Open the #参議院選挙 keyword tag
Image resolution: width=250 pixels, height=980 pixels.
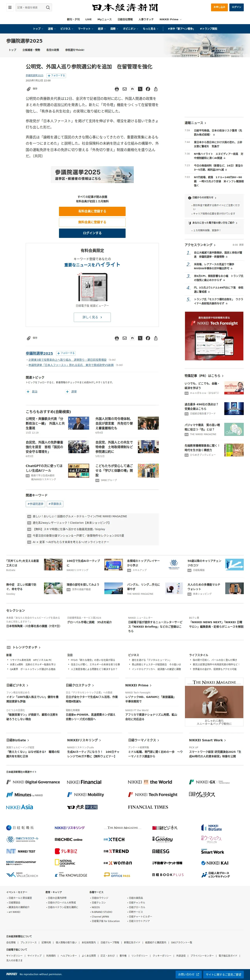click(x=36, y=504)
